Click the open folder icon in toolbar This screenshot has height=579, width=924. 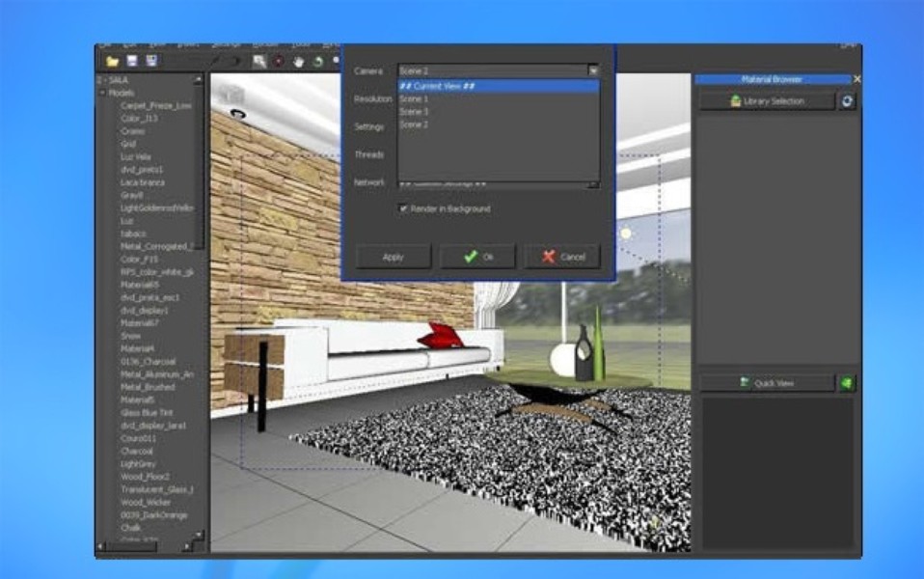click(x=113, y=61)
